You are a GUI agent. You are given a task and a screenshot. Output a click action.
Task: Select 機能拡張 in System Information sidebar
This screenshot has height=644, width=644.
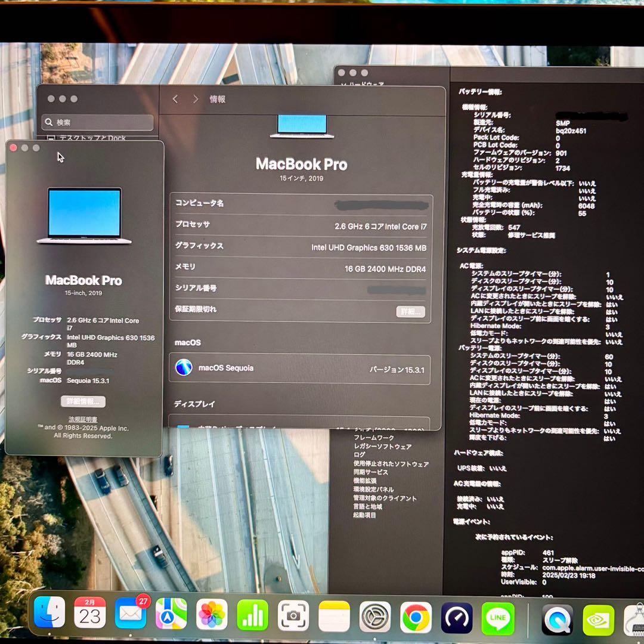coord(365,481)
